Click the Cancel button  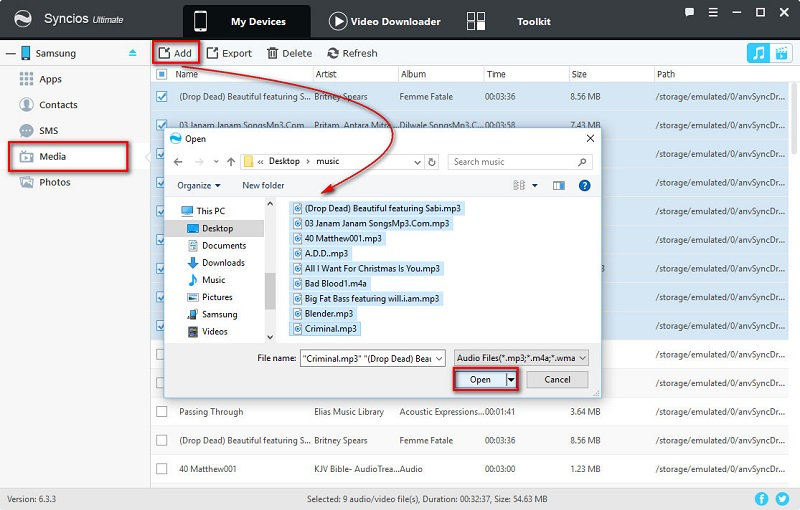(x=557, y=379)
